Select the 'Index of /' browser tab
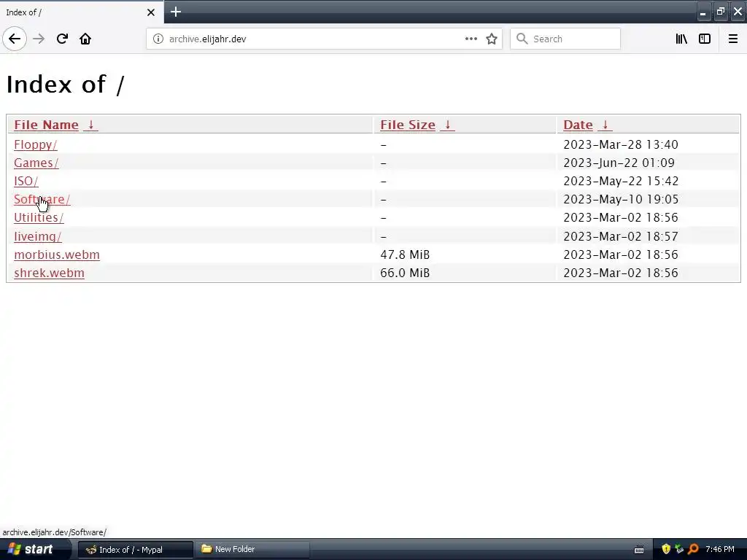This screenshot has height=560, width=747. click(82, 12)
